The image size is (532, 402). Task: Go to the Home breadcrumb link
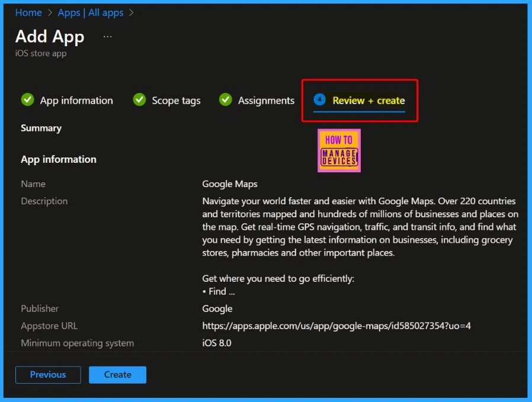28,13
